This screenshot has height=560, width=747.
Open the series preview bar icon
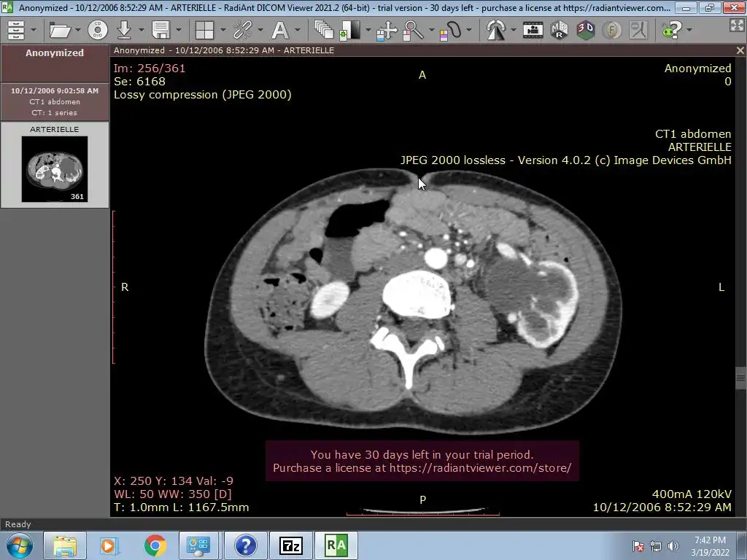[x=16, y=30]
